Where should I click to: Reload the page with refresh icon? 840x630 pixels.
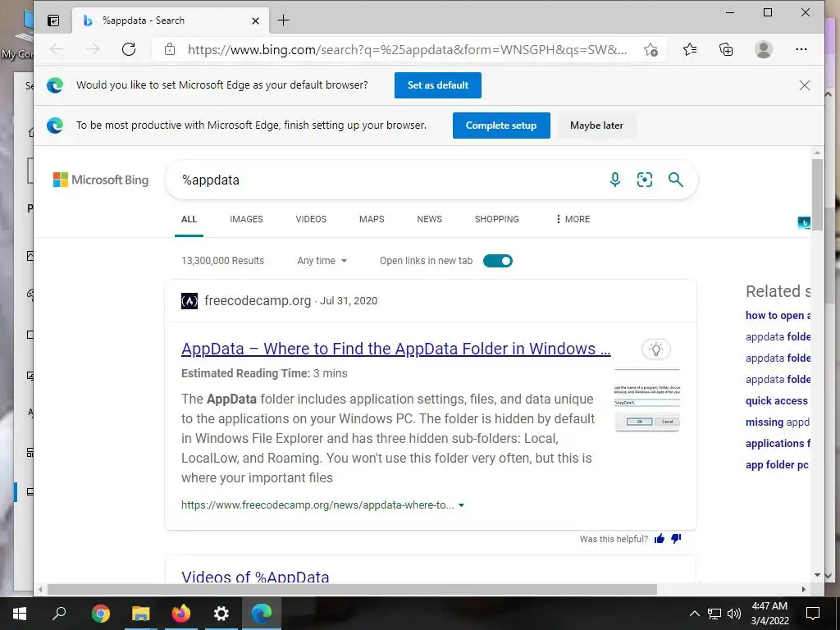point(129,49)
